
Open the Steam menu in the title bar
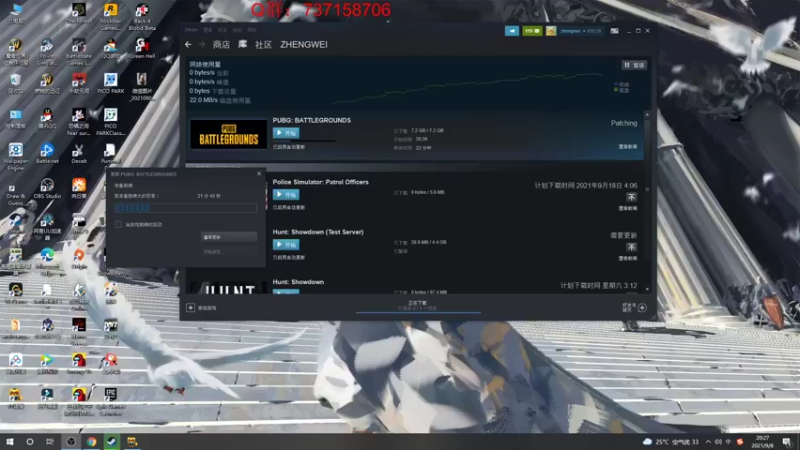pos(191,30)
